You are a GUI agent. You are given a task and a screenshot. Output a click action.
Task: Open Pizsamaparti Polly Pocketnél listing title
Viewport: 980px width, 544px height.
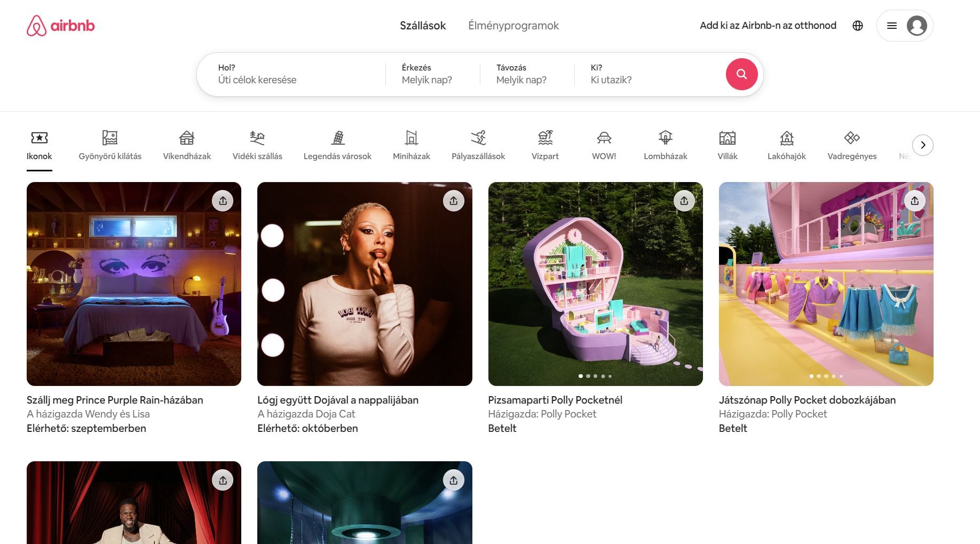(x=555, y=400)
